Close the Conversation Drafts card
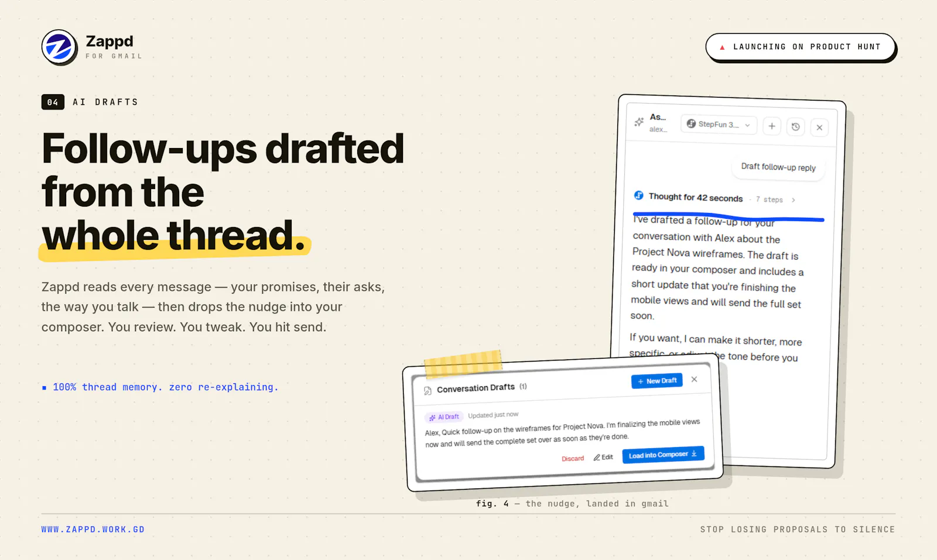Screen dimensions: 937x560 pyautogui.click(x=694, y=379)
